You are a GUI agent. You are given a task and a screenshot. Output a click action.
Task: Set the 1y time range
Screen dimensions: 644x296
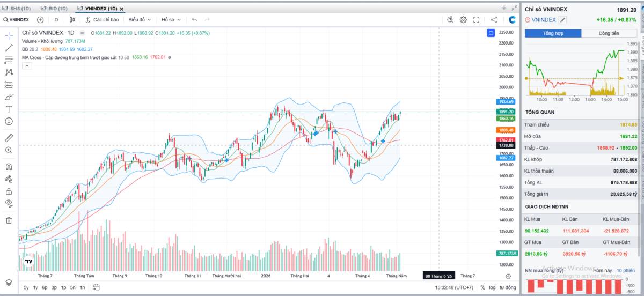[35, 288]
